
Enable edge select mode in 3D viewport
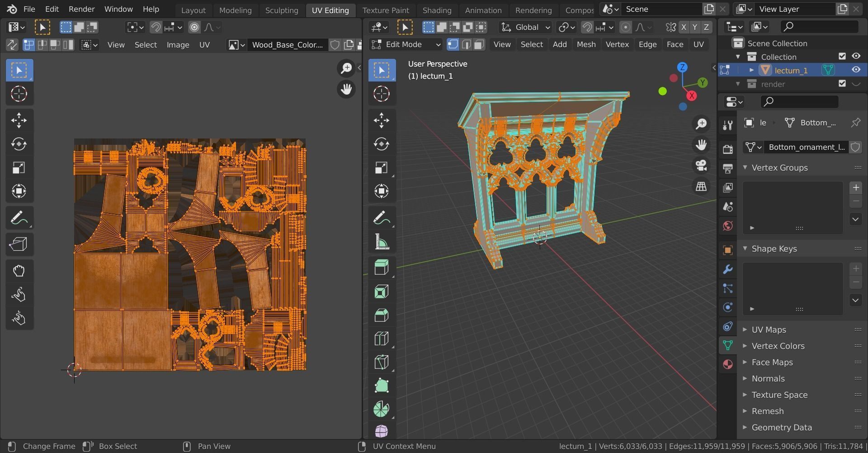[466, 44]
